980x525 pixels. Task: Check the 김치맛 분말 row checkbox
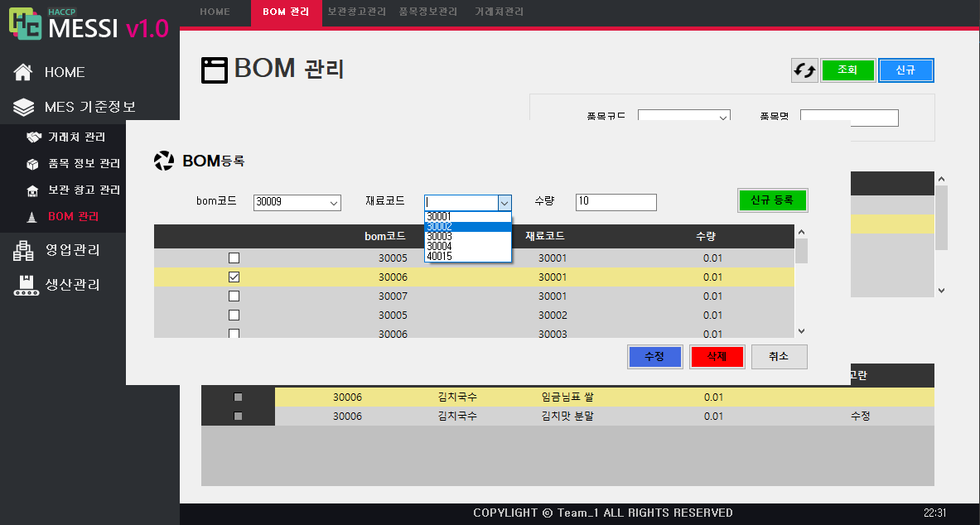coord(239,416)
